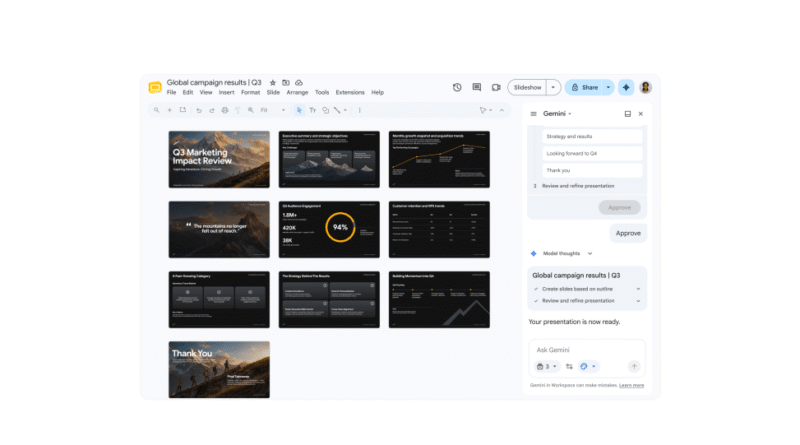Close the Gemini side panel
This screenshot has height=445, width=800.
tap(641, 114)
